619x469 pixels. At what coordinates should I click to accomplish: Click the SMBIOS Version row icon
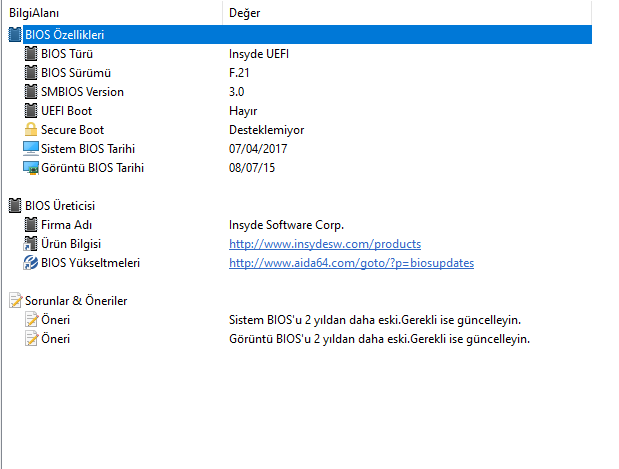(31, 92)
